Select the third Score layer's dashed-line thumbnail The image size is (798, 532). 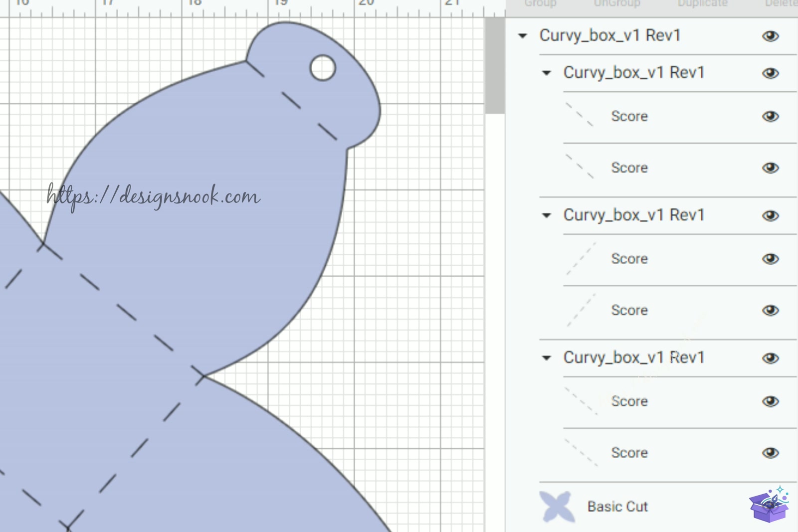click(581, 258)
